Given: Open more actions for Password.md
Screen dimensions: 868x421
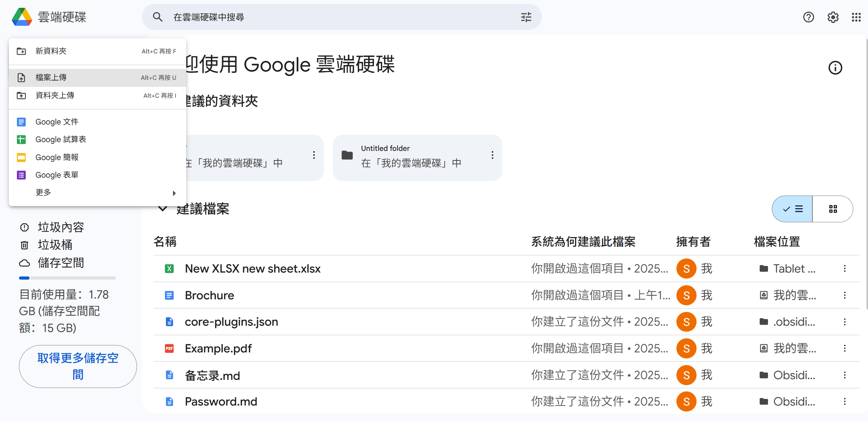Looking at the screenshot, I should tap(845, 401).
